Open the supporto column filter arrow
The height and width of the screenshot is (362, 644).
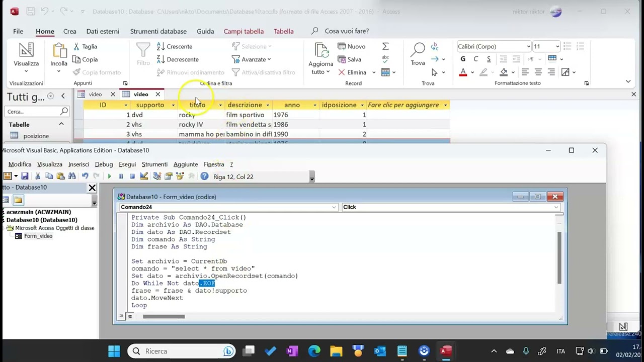point(173,105)
